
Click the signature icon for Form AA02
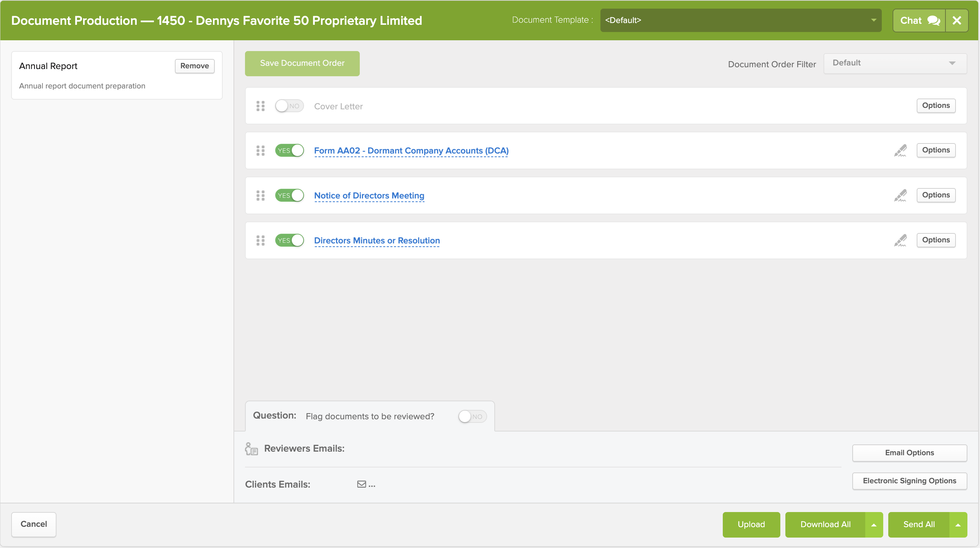[900, 151]
